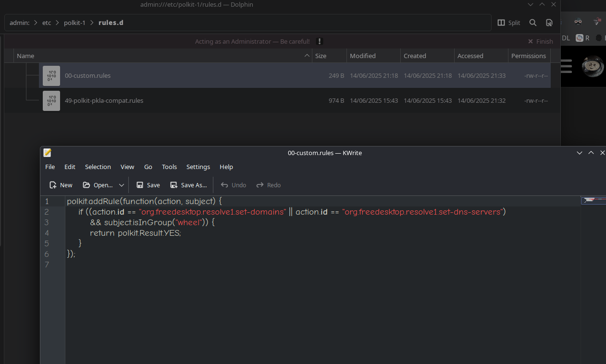Click the Save As toolbar icon
606x364 pixels.
[174, 185]
